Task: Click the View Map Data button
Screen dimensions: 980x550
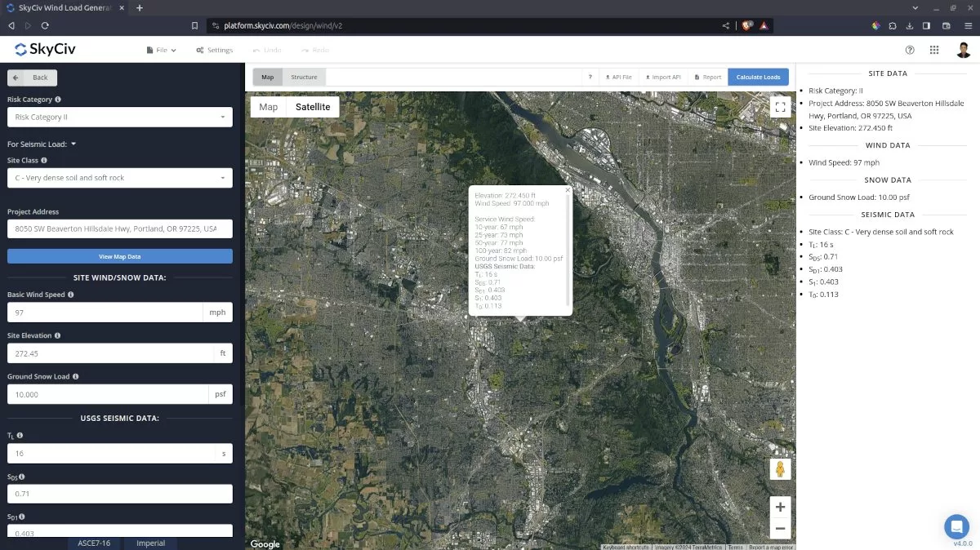Action: click(x=119, y=256)
